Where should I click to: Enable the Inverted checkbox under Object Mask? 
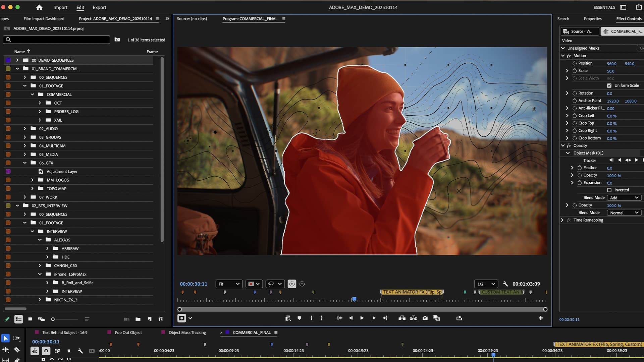pos(609,190)
